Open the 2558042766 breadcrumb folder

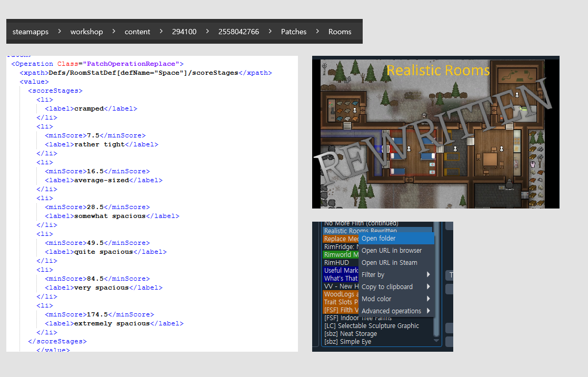click(238, 32)
